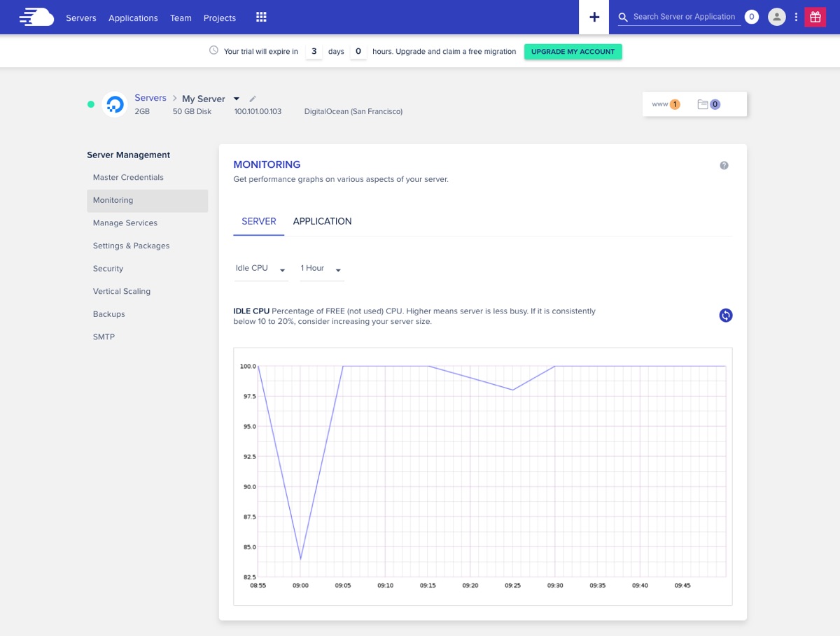Click the gift box icon

click(x=815, y=17)
